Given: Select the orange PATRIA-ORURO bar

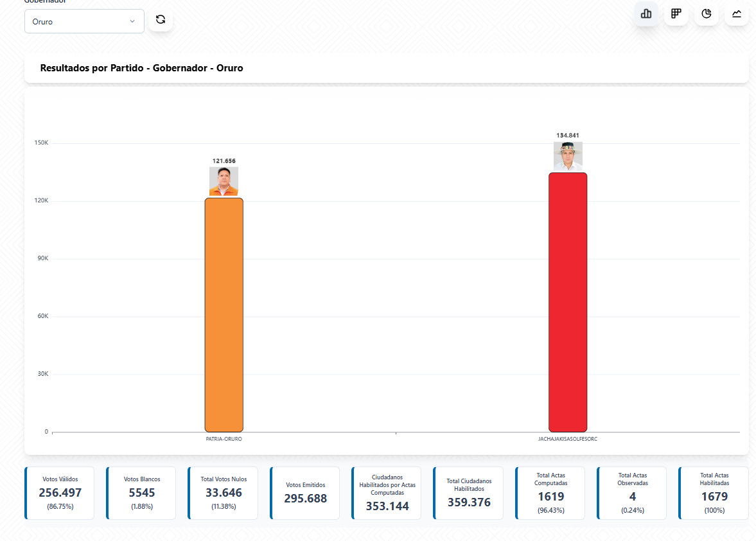Looking at the screenshot, I should [x=224, y=315].
